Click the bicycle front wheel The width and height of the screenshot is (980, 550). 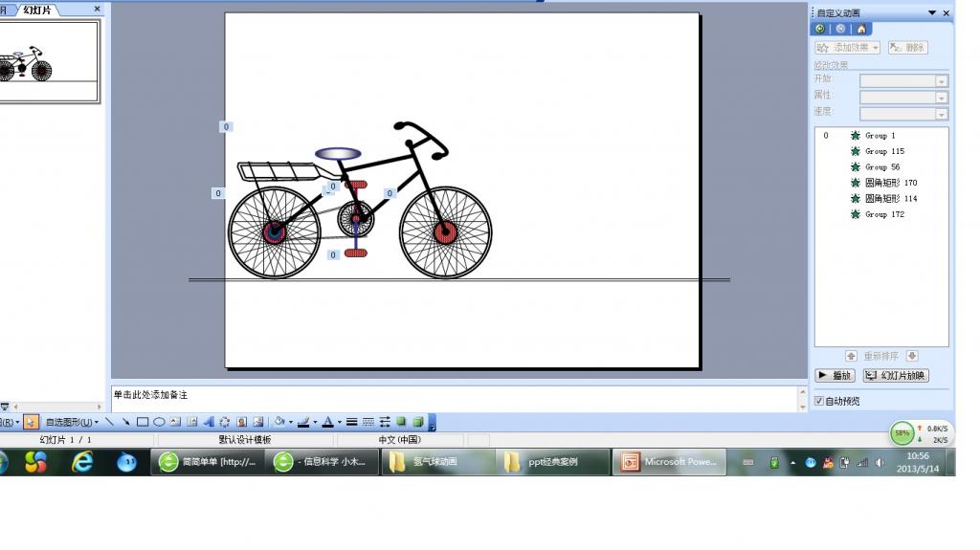click(x=446, y=232)
